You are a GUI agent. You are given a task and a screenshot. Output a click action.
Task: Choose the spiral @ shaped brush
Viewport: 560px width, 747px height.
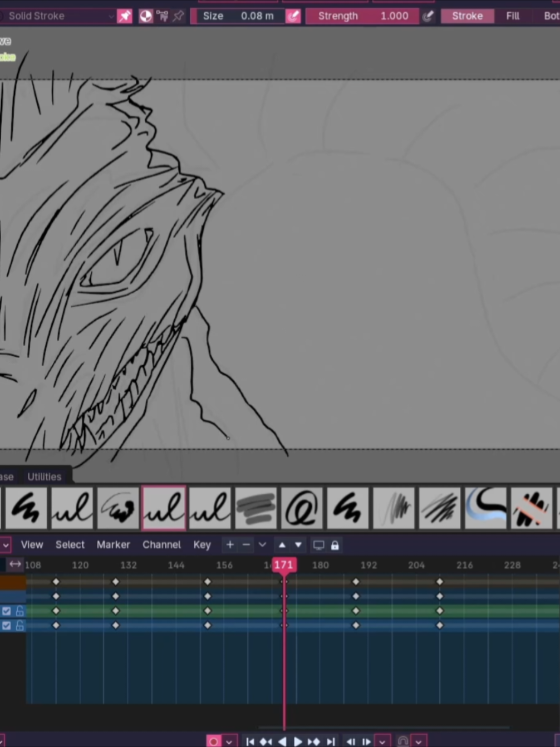point(302,508)
